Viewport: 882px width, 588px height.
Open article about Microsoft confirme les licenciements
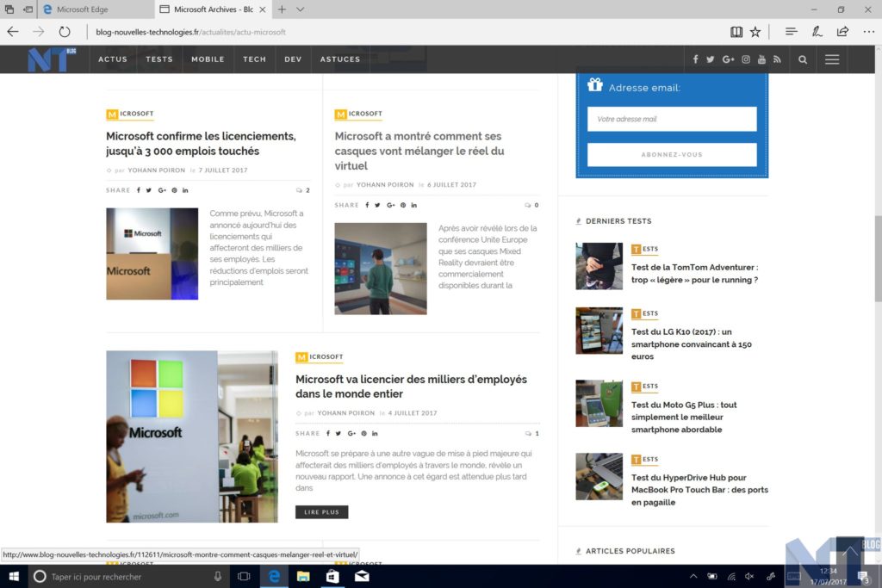pos(201,144)
